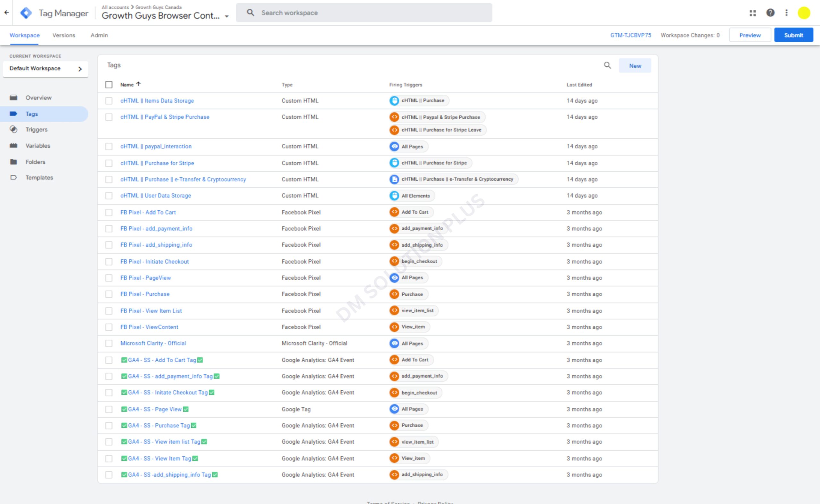Select checkbox for Microsoft Clarity - Official tag
The width and height of the screenshot is (820, 504).
click(109, 343)
